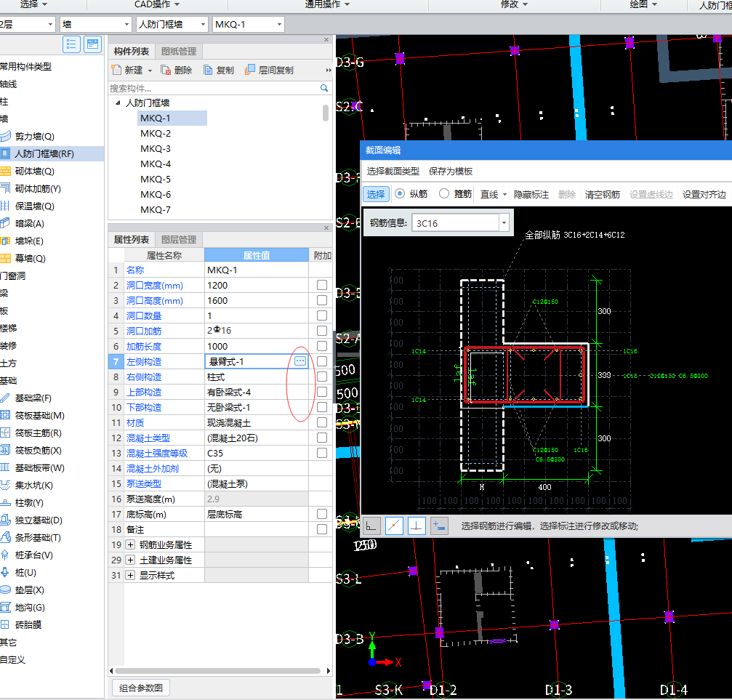Click the search magnifier in 搜索构件 box
The width and height of the screenshot is (732, 700).
point(324,88)
